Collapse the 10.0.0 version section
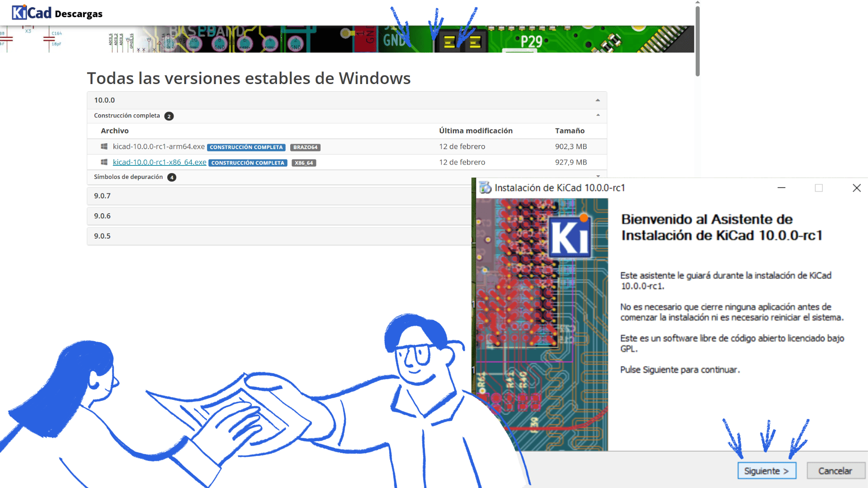 coord(598,100)
